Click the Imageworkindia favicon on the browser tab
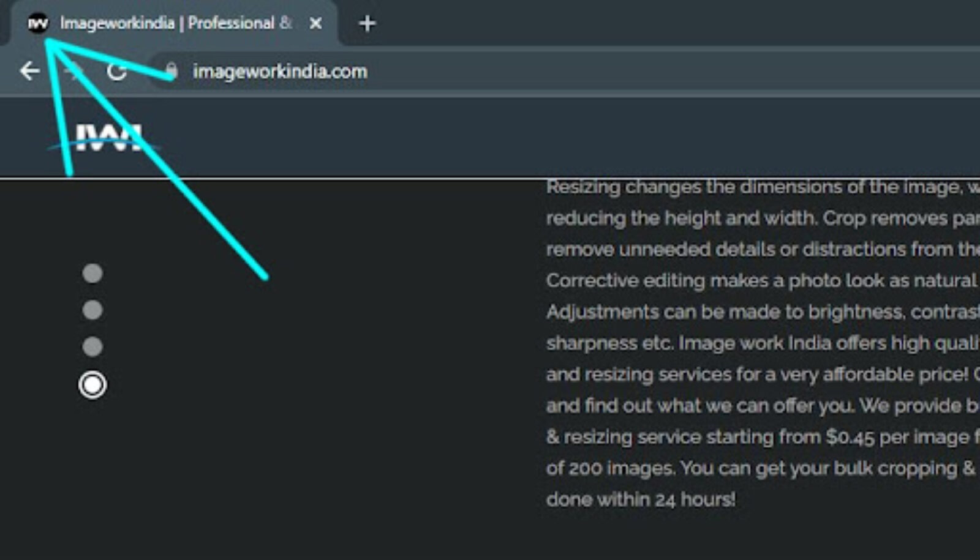The image size is (980, 560). [38, 23]
